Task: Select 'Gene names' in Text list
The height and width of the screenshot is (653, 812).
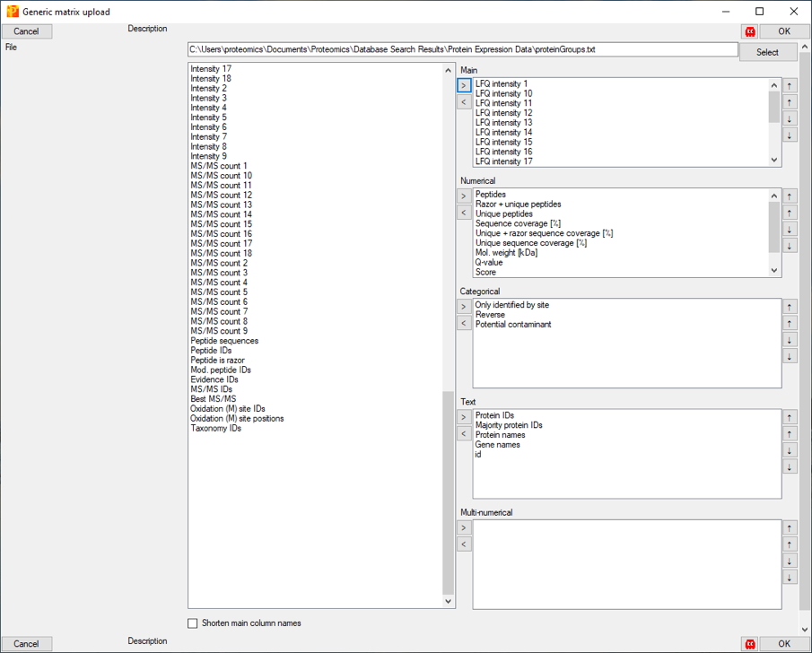Action: (497, 445)
